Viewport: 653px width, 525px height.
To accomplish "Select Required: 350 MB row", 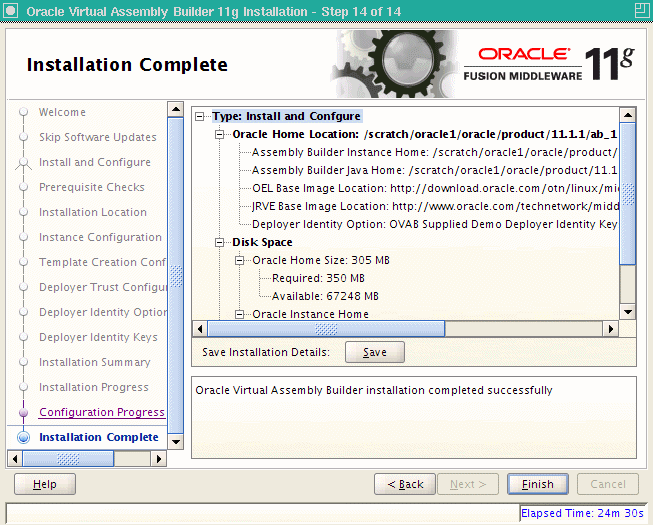I will 318,278.
